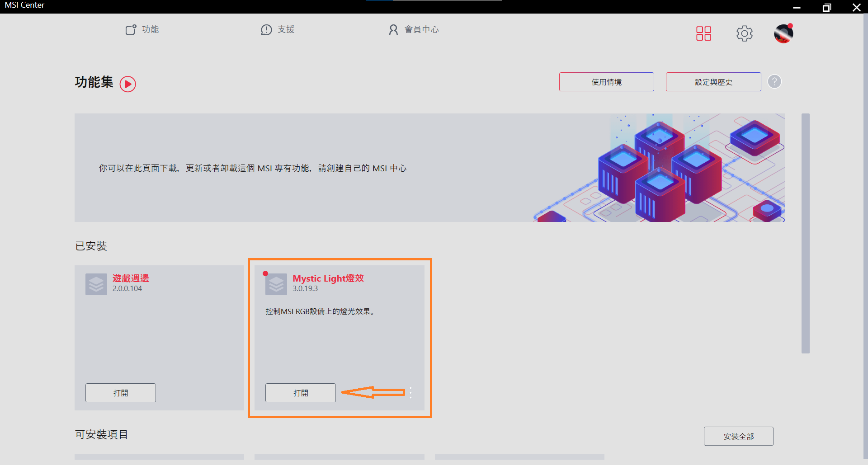Play the 功能集 intro video button
Screen dimensions: 868x466
pos(128,84)
